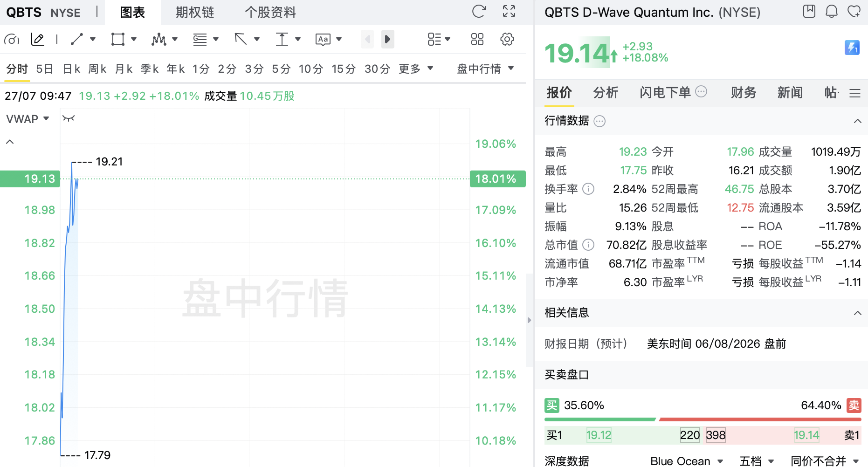Viewport: 868px width, 467px height.
Task: Select the 月k timeframe
Action: click(x=124, y=69)
